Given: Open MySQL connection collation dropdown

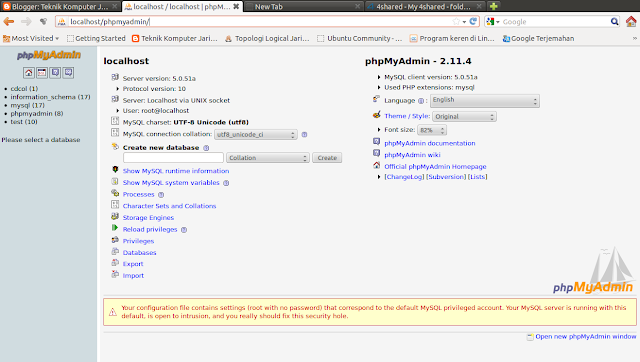Looking at the screenshot, I should click(256, 135).
